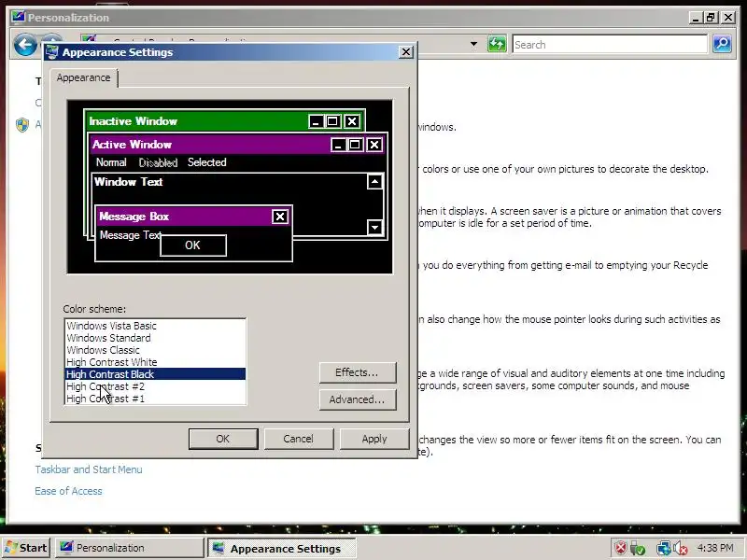The image size is (747, 560).
Task: Click the Safely Remove Hardware tray icon
Action: (637, 548)
